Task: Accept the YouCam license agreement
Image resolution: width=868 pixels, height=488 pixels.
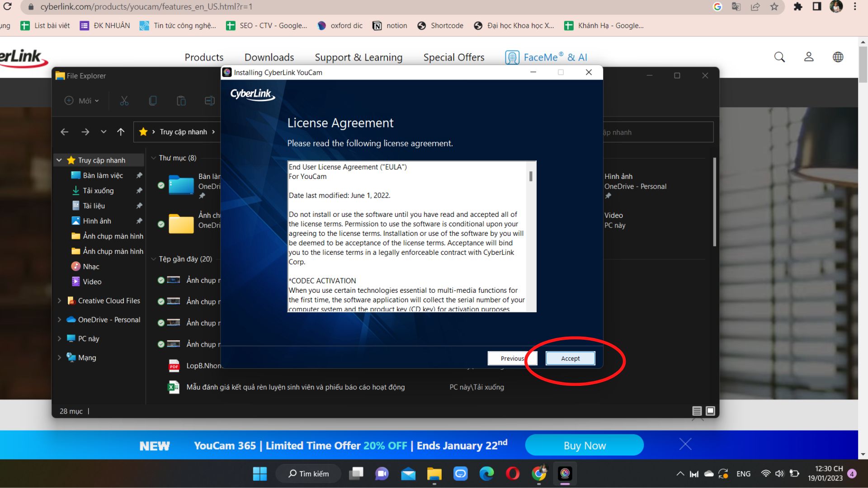Action: click(x=570, y=358)
